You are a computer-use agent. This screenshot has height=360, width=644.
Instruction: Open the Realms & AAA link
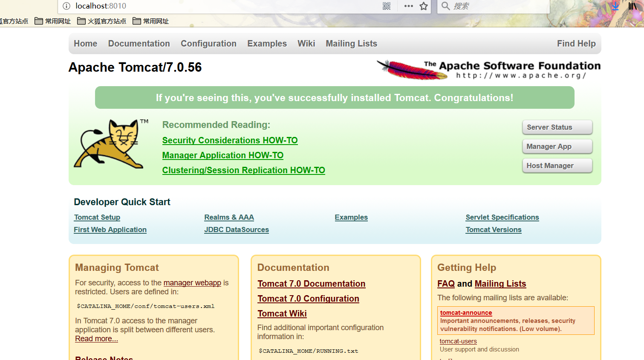[x=229, y=217]
